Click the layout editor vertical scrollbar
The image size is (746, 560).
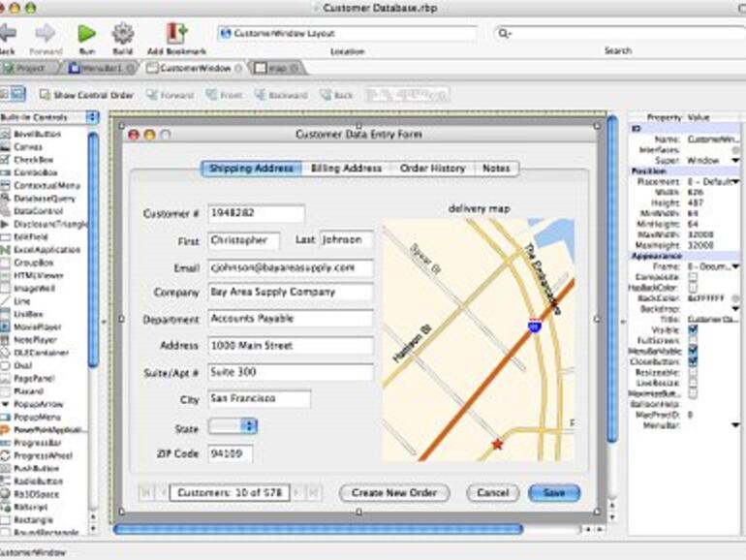[x=612, y=278]
